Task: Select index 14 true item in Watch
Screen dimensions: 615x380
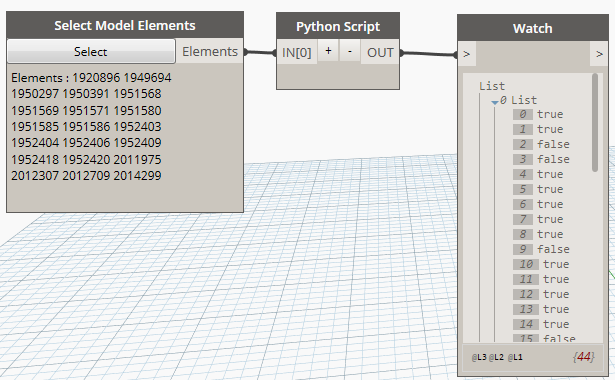Action: coord(541,324)
